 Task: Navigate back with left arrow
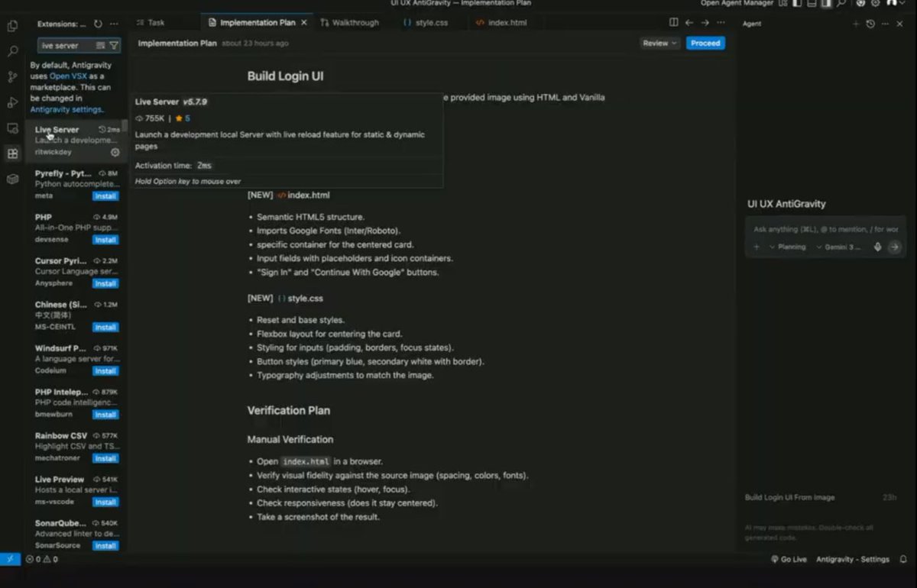click(689, 23)
